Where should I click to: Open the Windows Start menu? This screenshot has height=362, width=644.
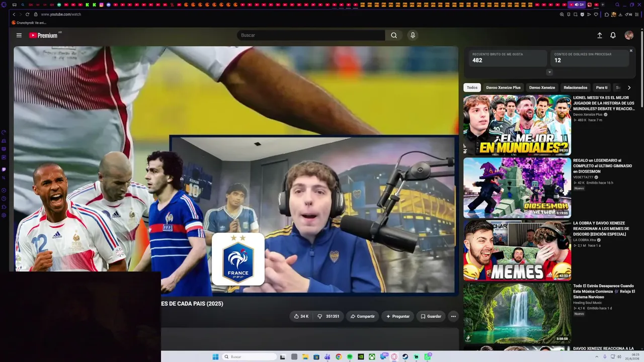[x=215, y=357]
